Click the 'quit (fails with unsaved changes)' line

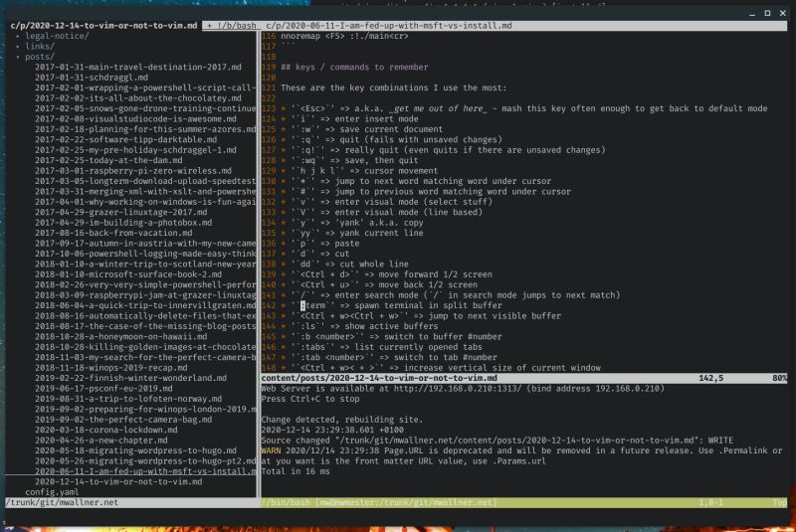click(x=391, y=139)
